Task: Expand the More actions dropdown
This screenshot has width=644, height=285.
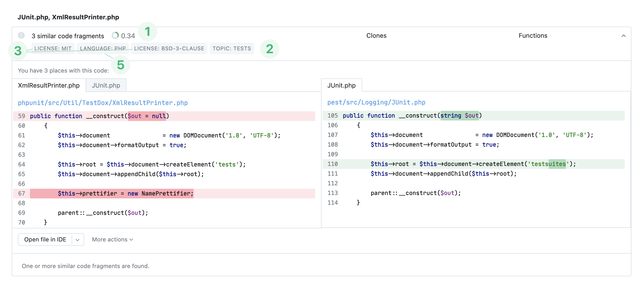Action: tap(112, 239)
